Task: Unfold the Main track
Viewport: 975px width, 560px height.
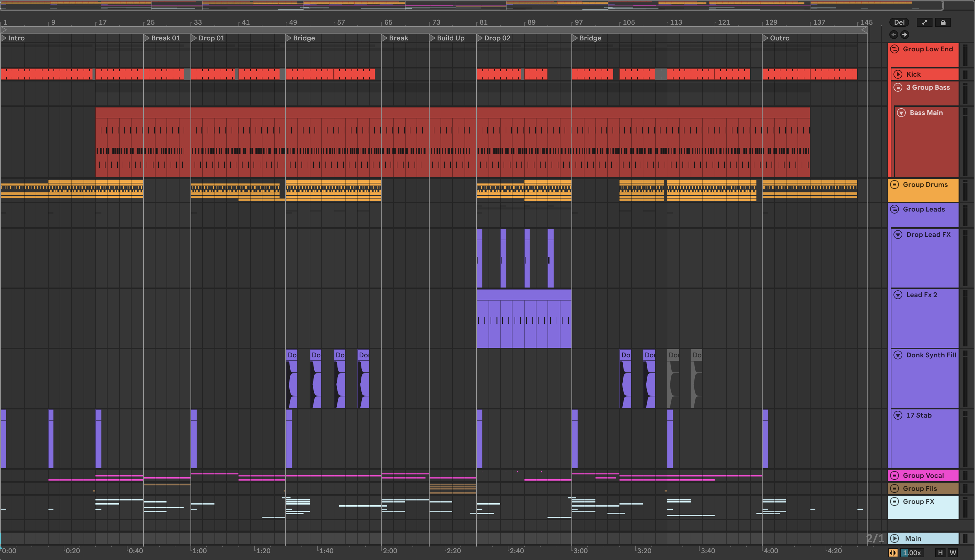Action: 894,538
